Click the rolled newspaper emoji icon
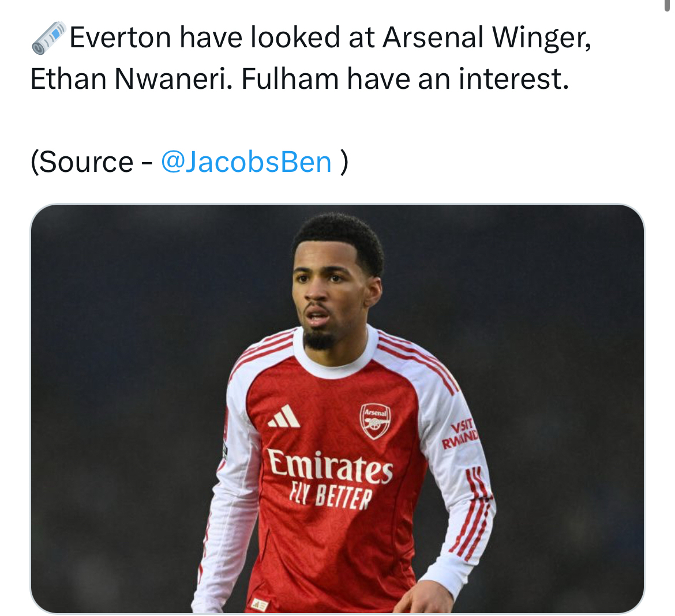The height and width of the screenshot is (616, 675). [48, 38]
